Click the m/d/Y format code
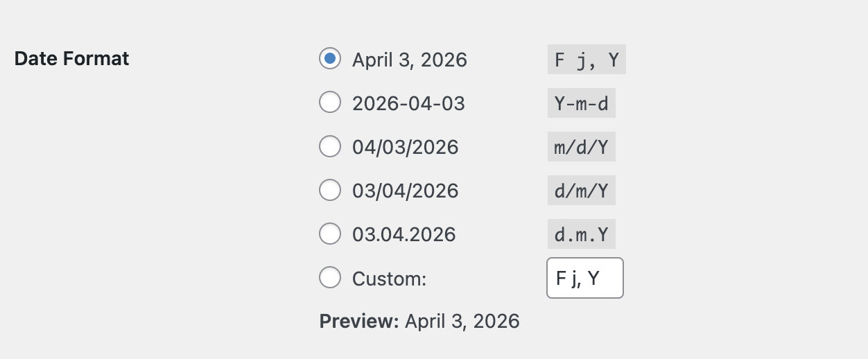The height and width of the screenshot is (359, 868). (x=581, y=148)
